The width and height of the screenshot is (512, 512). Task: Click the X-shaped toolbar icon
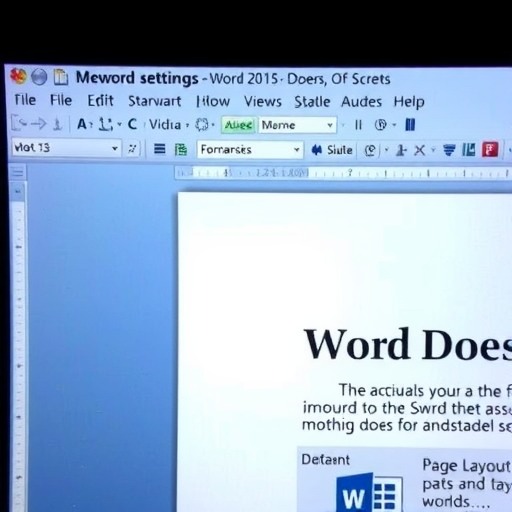(x=419, y=151)
